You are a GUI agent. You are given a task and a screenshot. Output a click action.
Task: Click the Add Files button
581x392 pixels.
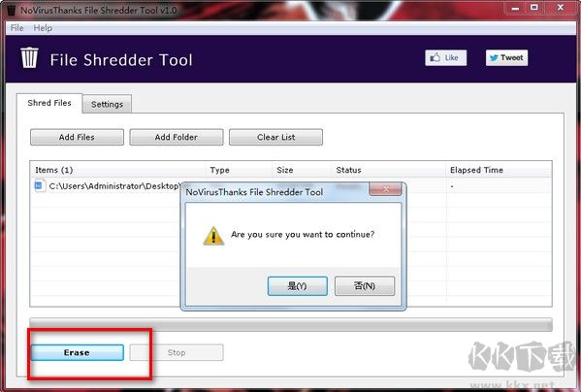click(77, 137)
